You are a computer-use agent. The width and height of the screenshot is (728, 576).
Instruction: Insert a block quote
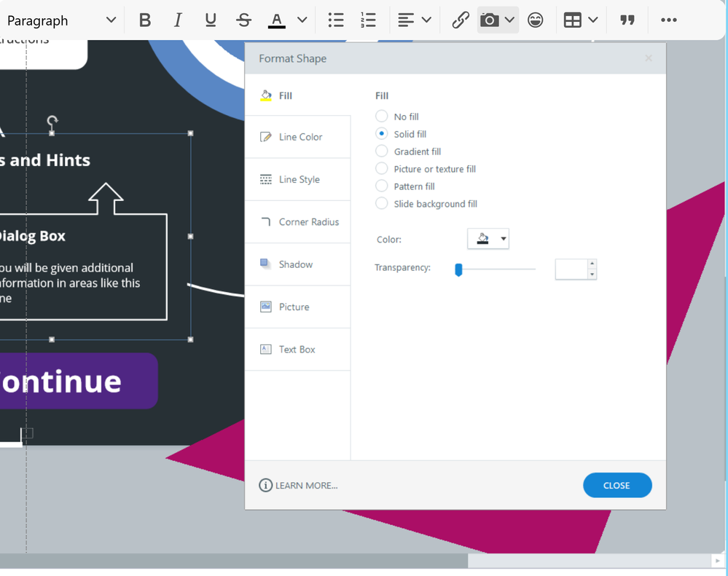[627, 20]
